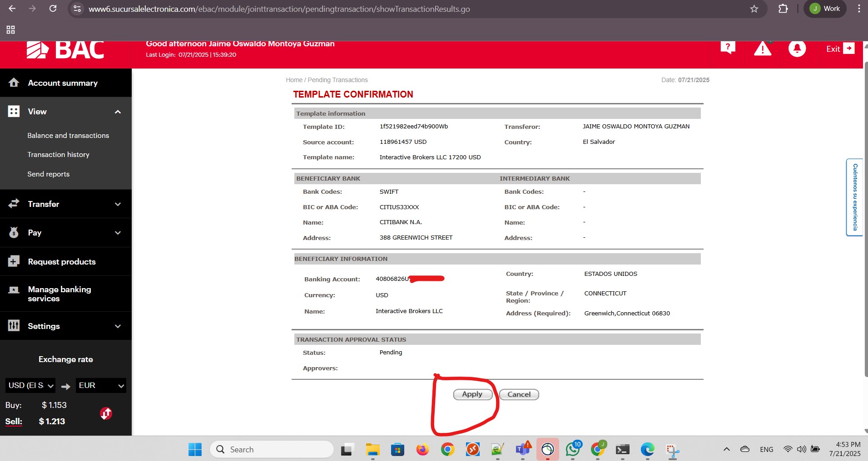Click the browser back arrow
The image size is (868, 461).
click(12, 9)
